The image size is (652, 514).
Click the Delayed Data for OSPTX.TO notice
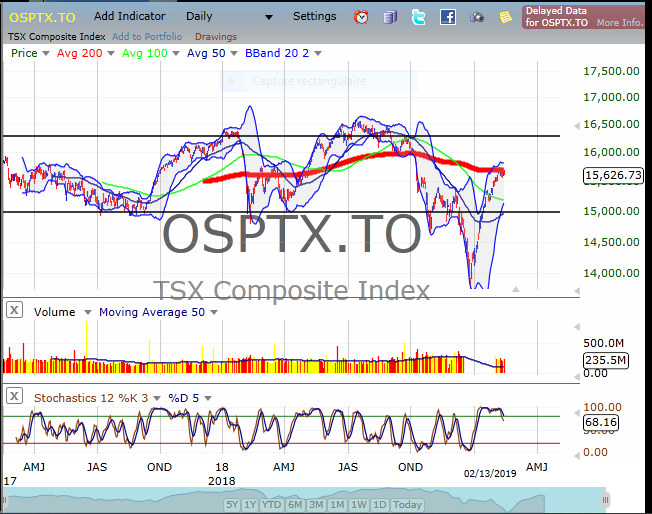(556, 17)
